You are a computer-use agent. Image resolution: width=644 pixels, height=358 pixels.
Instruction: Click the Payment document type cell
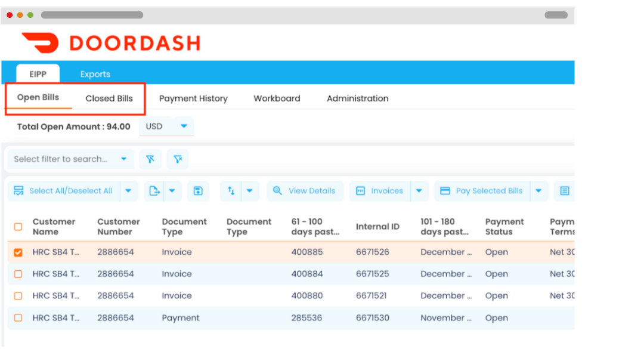(x=180, y=317)
